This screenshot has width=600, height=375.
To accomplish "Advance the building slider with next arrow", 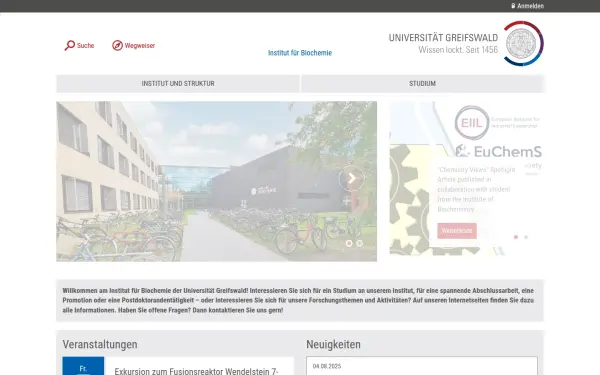I will pos(351,178).
